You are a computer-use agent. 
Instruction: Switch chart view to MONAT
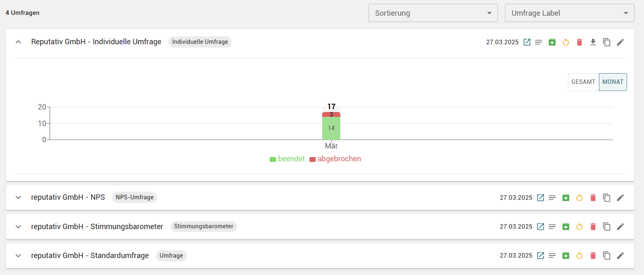(613, 82)
